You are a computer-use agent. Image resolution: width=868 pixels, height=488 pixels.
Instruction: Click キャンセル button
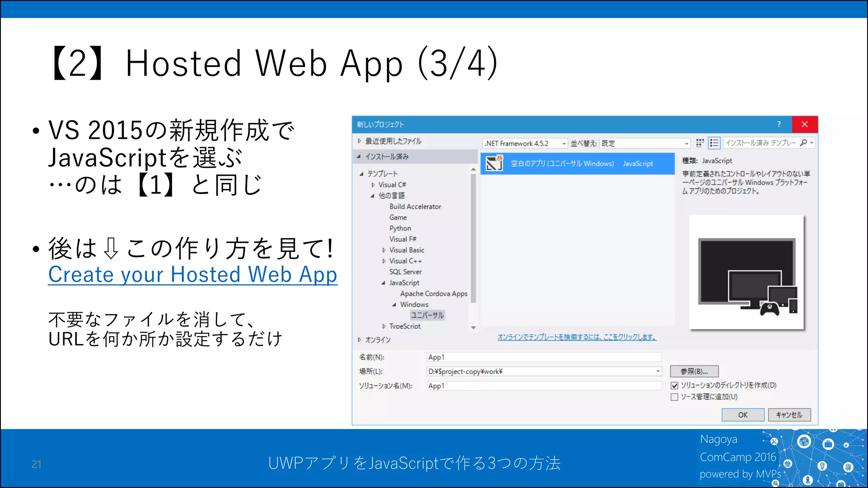pyautogui.click(x=789, y=415)
